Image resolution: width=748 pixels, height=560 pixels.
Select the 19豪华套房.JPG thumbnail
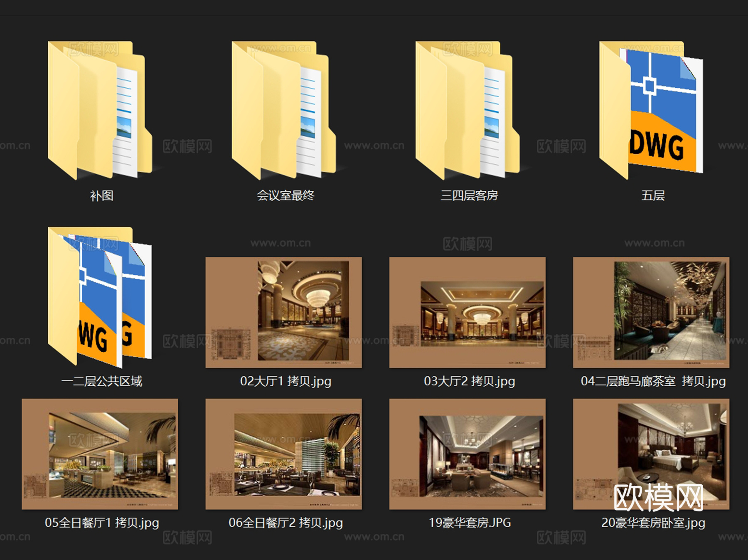[467, 454]
